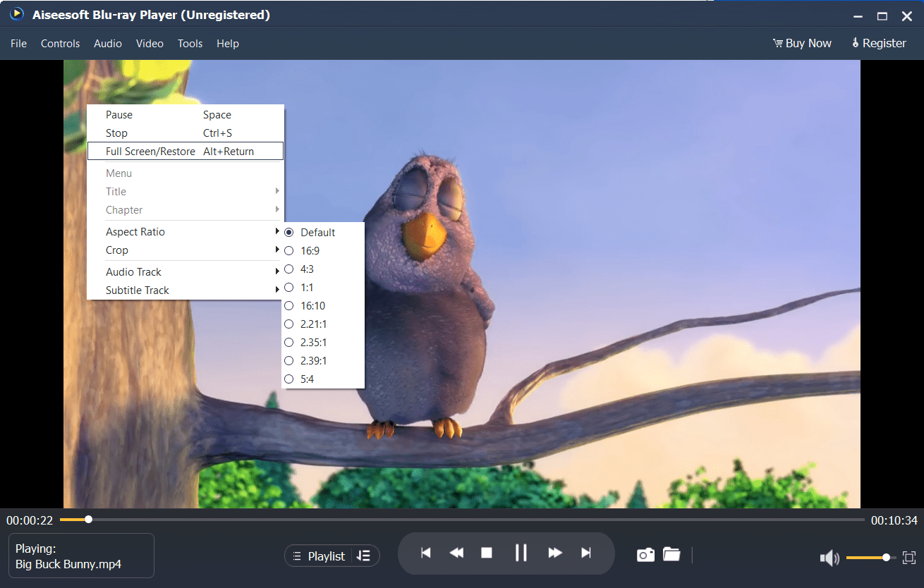Click the Register key icon

[x=856, y=43]
